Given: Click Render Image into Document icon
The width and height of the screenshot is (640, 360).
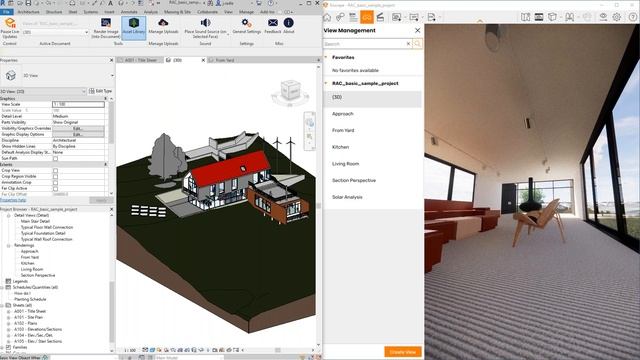Looking at the screenshot, I should pos(106,23).
